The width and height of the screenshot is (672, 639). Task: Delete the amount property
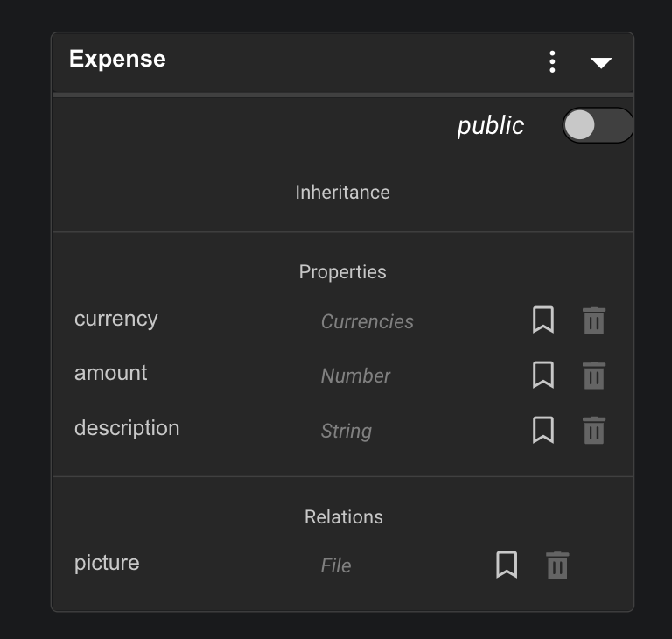pyautogui.click(x=594, y=376)
